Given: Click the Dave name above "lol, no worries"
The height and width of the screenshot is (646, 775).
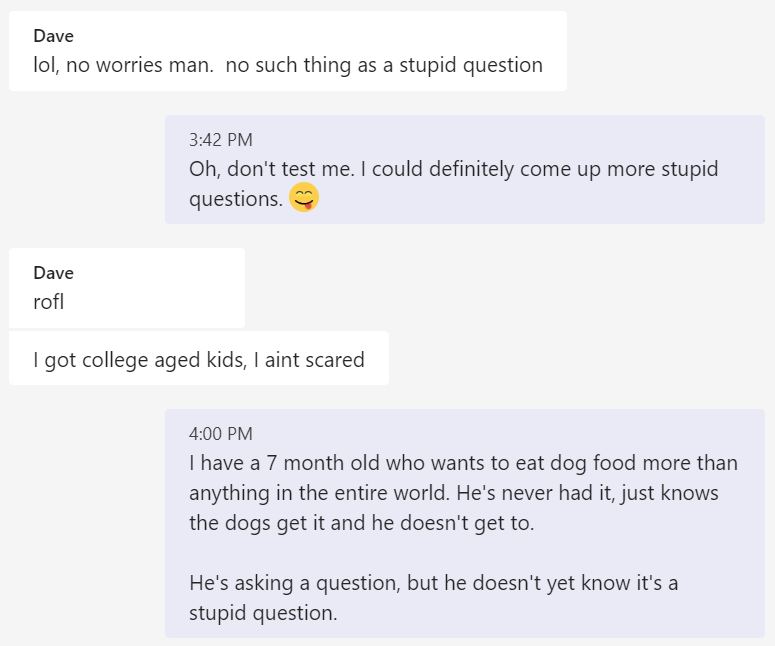Looking at the screenshot, I should coord(53,37).
